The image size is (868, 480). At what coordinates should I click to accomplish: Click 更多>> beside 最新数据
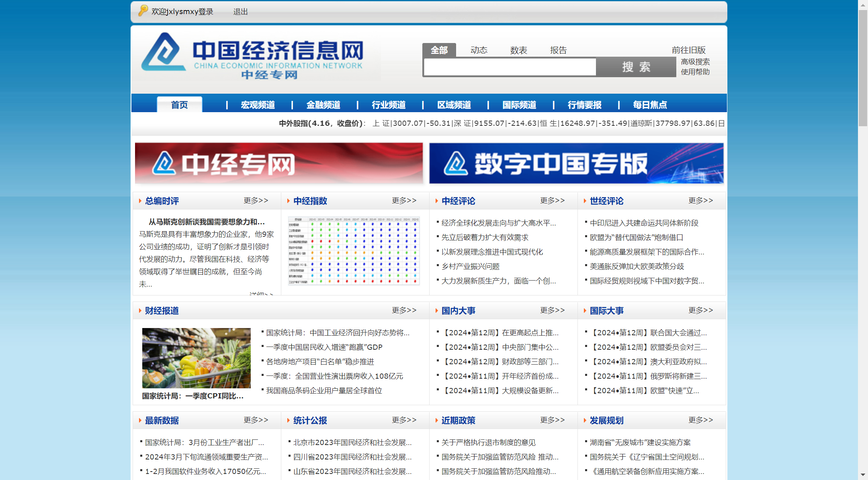[x=256, y=420]
